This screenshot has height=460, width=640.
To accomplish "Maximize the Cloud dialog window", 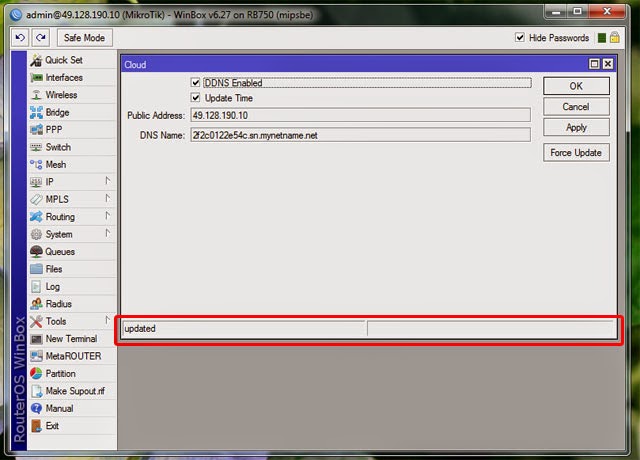I will point(594,64).
